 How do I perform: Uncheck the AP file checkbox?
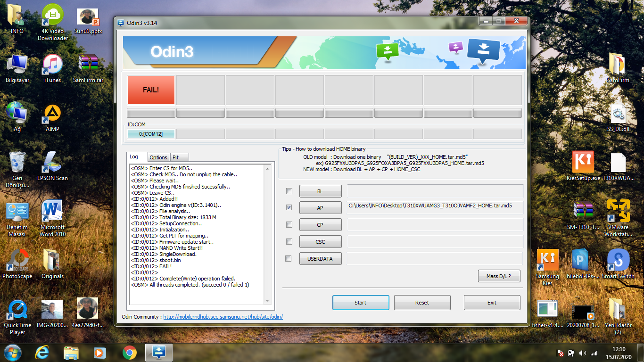[289, 207]
